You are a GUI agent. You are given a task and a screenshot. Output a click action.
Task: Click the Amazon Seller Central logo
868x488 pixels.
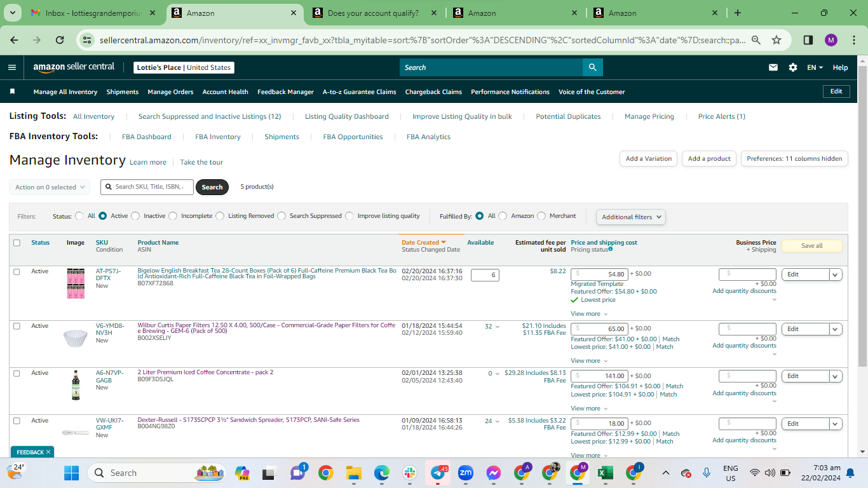(74, 67)
